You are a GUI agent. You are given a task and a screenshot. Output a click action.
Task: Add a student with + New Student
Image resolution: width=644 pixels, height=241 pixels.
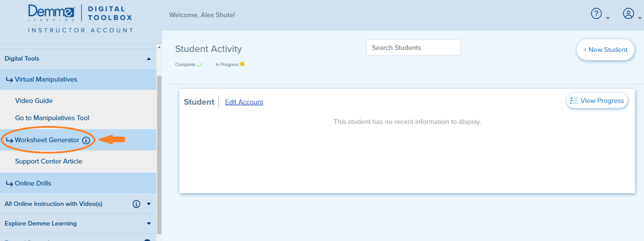(605, 50)
